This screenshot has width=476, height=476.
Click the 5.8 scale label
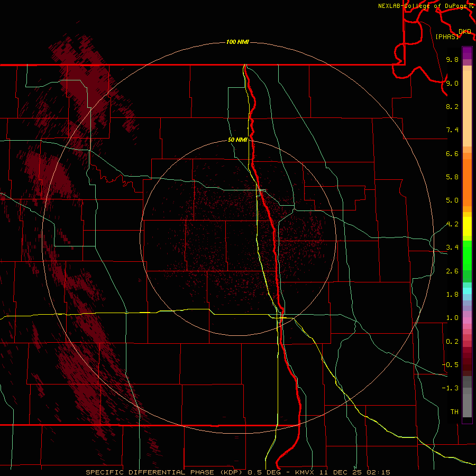[x=452, y=177]
